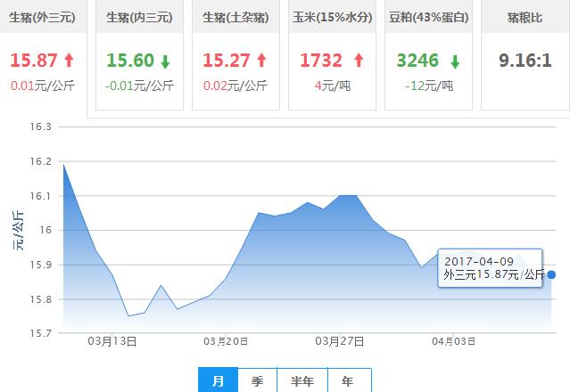Click the 9.16:1 pig-grain ratio value
570x392 pixels.
coord(525,61)
